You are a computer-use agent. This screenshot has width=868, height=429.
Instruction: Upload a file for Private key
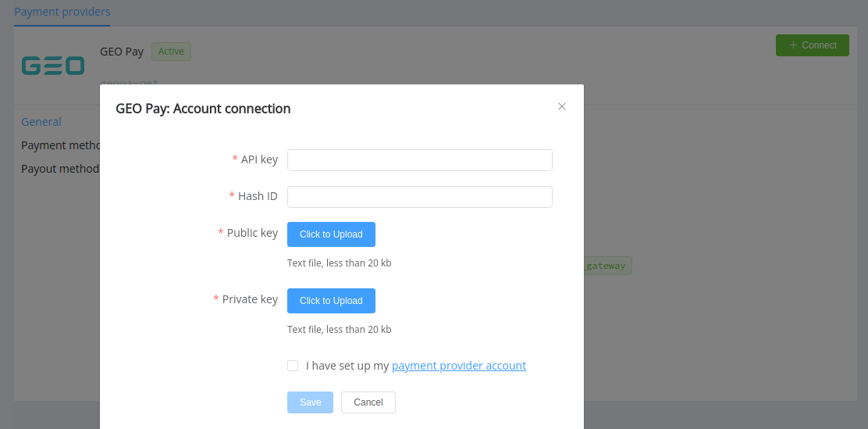[331, 301]
